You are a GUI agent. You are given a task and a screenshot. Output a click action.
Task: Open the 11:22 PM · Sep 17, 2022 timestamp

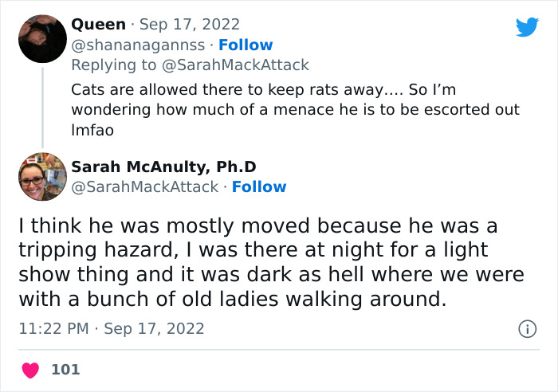point(112,328)
